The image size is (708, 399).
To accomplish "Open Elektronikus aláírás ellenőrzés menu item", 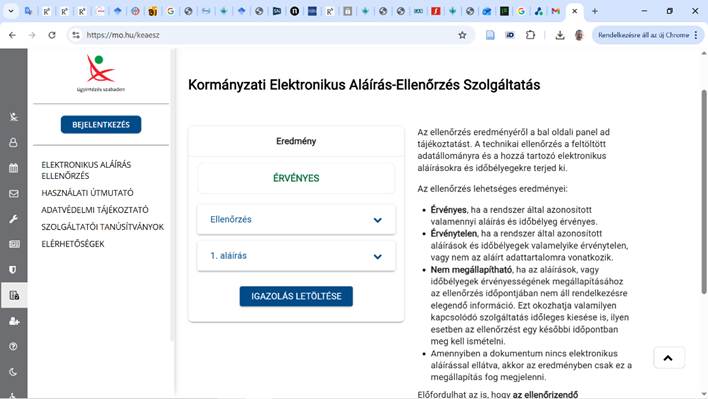I will coord(86,170).
